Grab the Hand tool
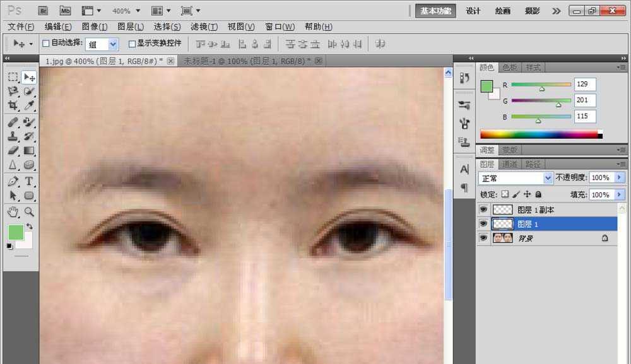This screenshot has height=364, width=631. coord(13,213)
